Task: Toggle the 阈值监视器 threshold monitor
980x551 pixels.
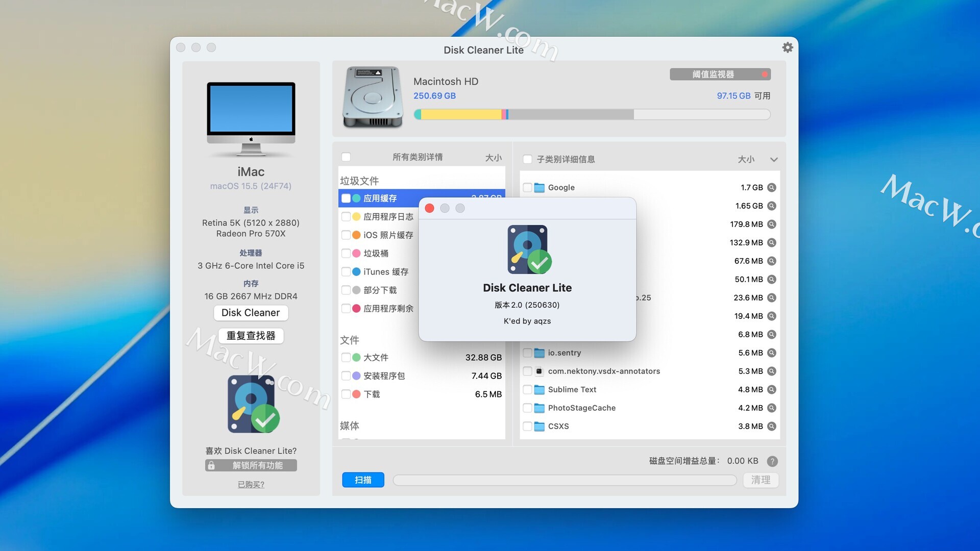Action: click(x=720, y=74)
